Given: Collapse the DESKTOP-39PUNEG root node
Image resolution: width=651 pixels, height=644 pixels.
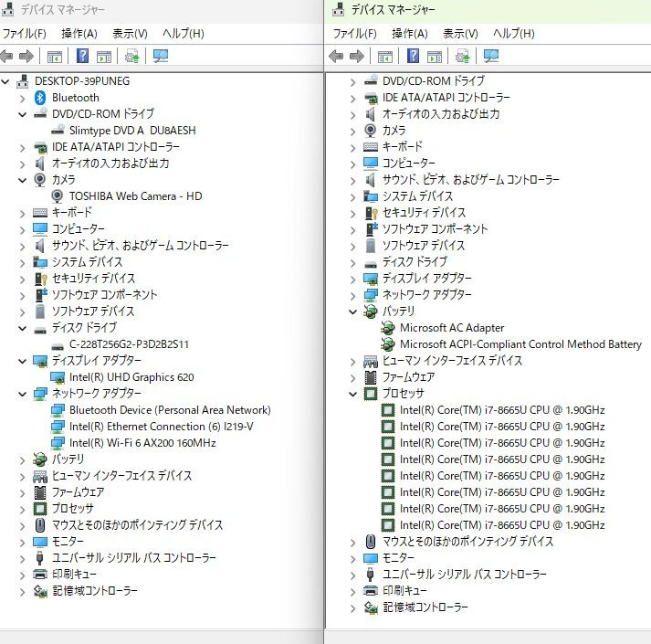Looking at the screenshot, I should 5,81.
